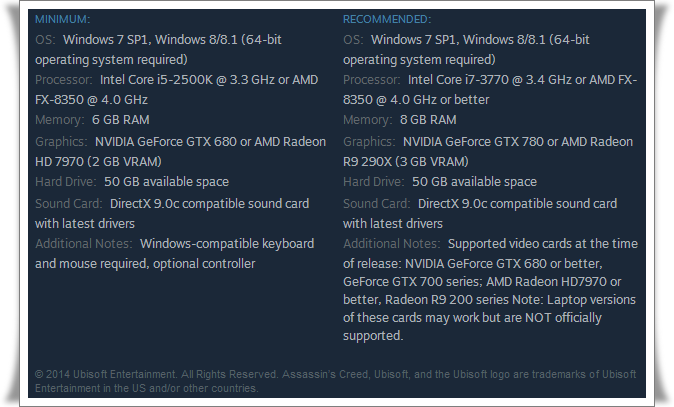The image size is (674, 407).
Task: Click the recommended 50 GB available space text
Action: [474, 182]
